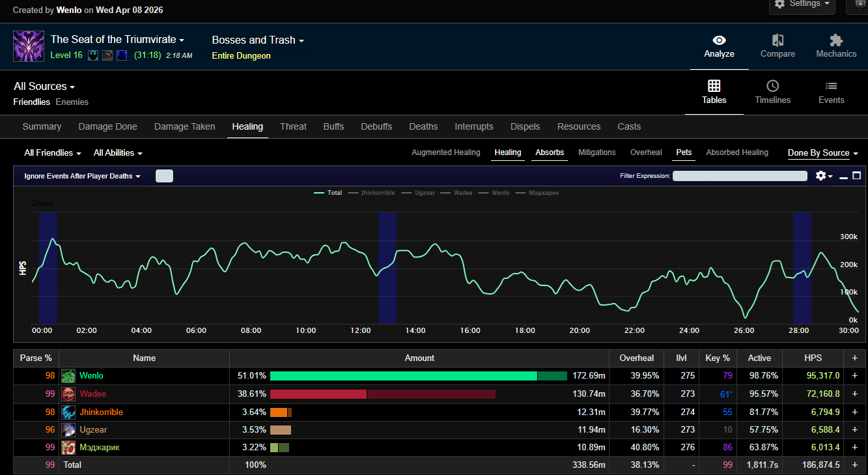Select the Enemies link
Image resolution: width=868 pixels, height=475 pixels.
coord(72,102)
